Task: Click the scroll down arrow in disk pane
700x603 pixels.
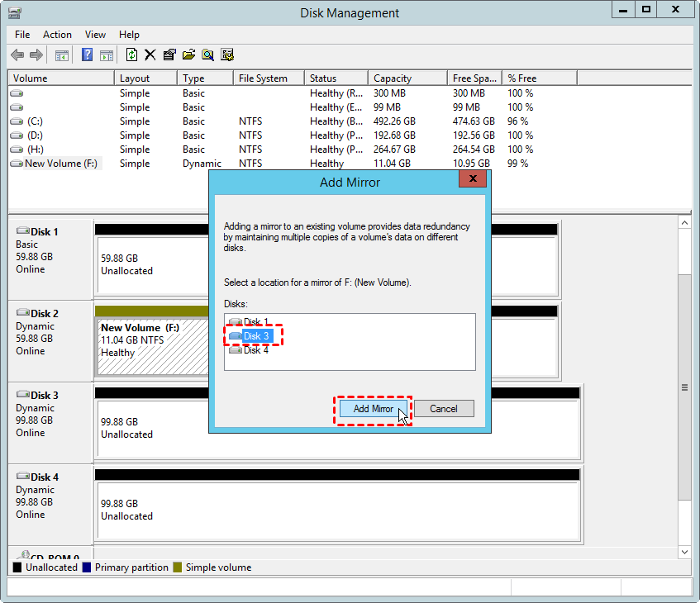Action: click(x=684, y=552)
